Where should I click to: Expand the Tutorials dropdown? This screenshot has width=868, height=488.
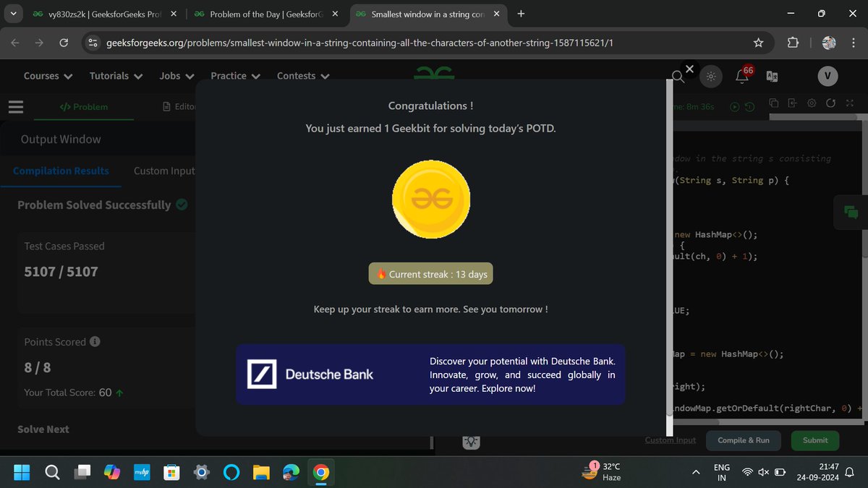tap(116, 76)
